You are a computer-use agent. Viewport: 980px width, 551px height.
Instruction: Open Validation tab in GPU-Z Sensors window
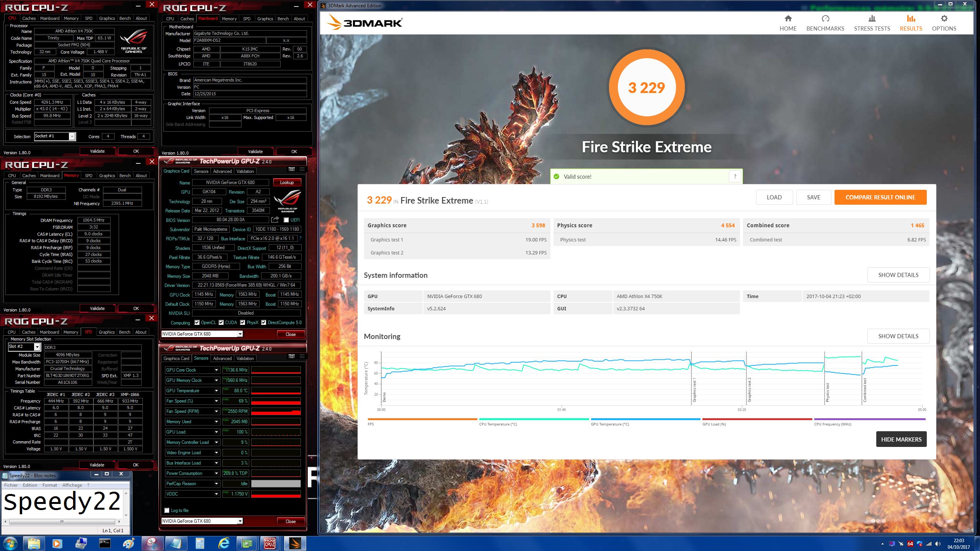click(245, 359)
